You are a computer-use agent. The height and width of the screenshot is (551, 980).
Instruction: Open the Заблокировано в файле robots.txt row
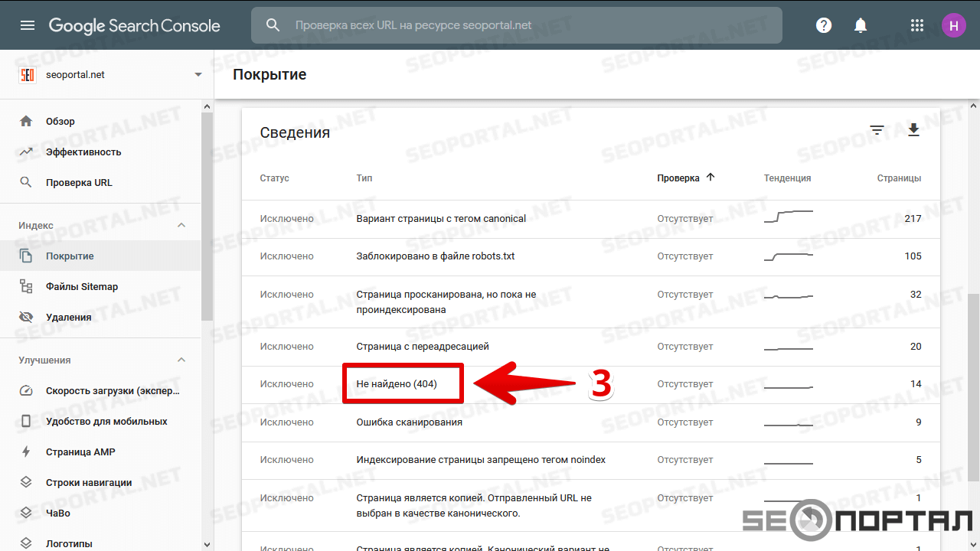(435, 256)
